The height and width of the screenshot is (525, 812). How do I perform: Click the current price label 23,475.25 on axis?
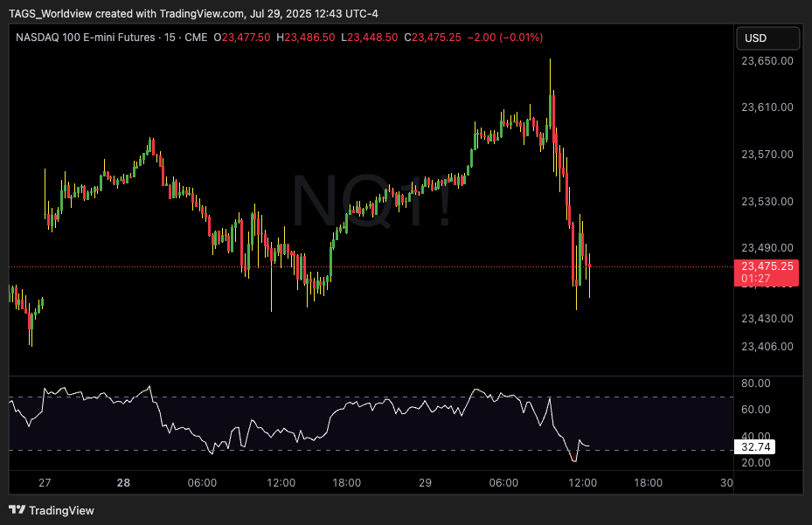(767, 266)
